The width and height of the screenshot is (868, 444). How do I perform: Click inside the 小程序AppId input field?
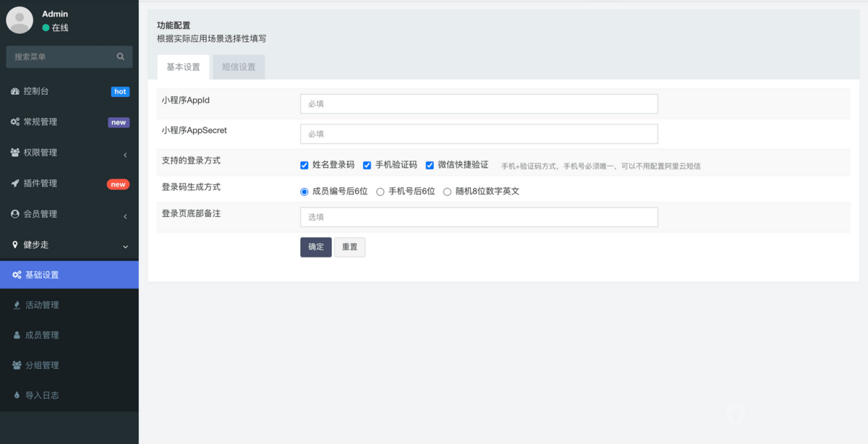(479, 103)
